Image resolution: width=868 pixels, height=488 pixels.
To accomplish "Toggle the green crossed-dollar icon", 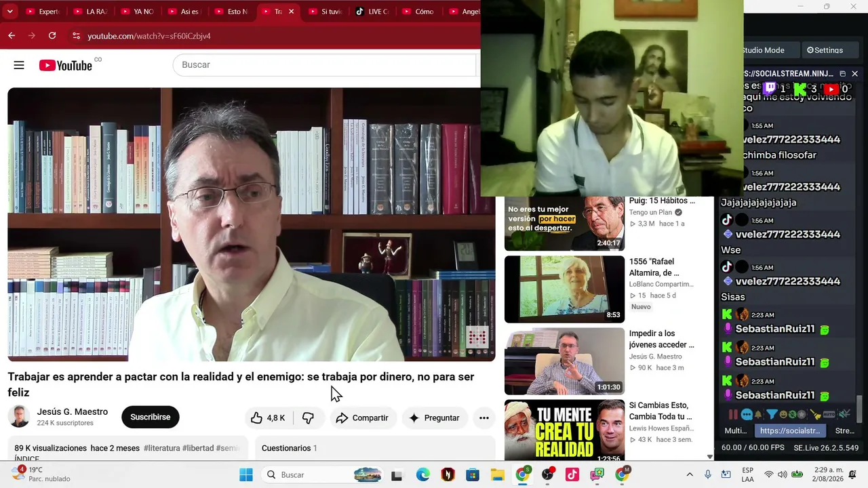I will click(792, 414).
